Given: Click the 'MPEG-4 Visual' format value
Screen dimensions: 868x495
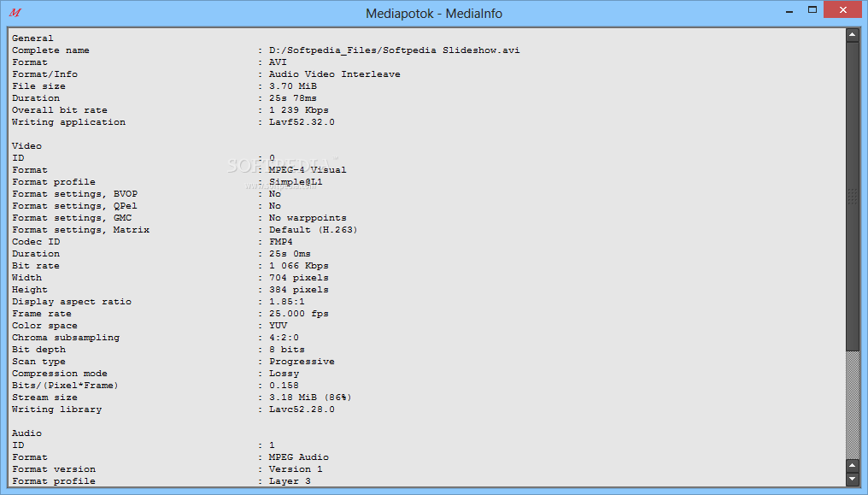Looking at the screenshot, I should point(308,170).
